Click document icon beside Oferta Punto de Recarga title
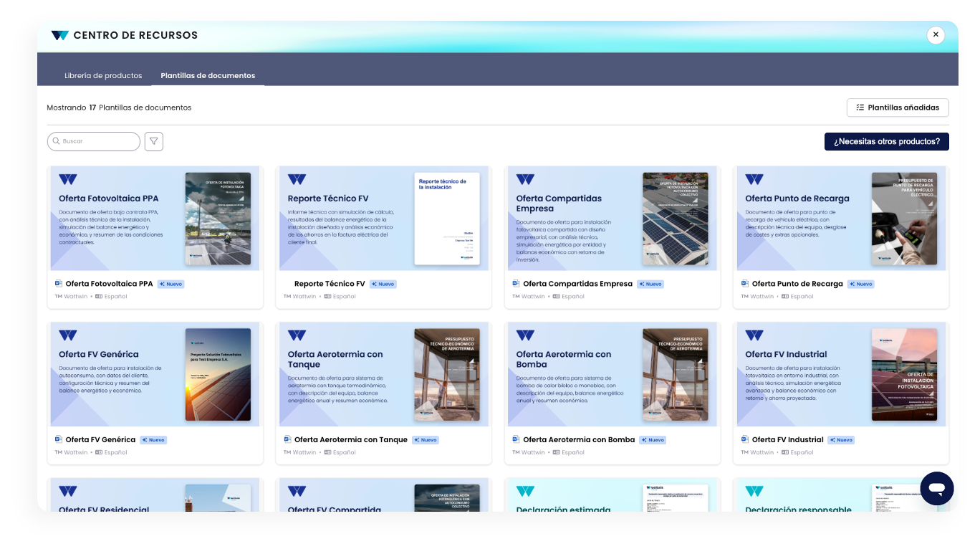Viewport: 980px width, 549px height. pos(745,284)
